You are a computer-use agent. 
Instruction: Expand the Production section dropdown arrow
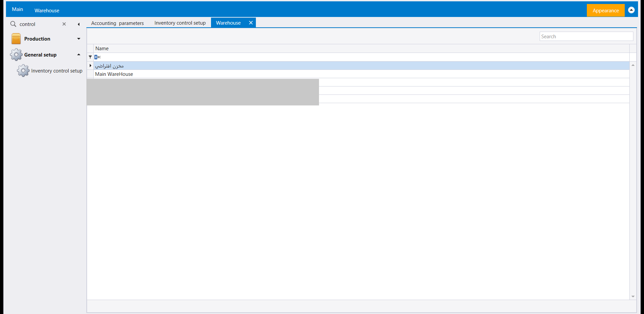pos(79,39)
